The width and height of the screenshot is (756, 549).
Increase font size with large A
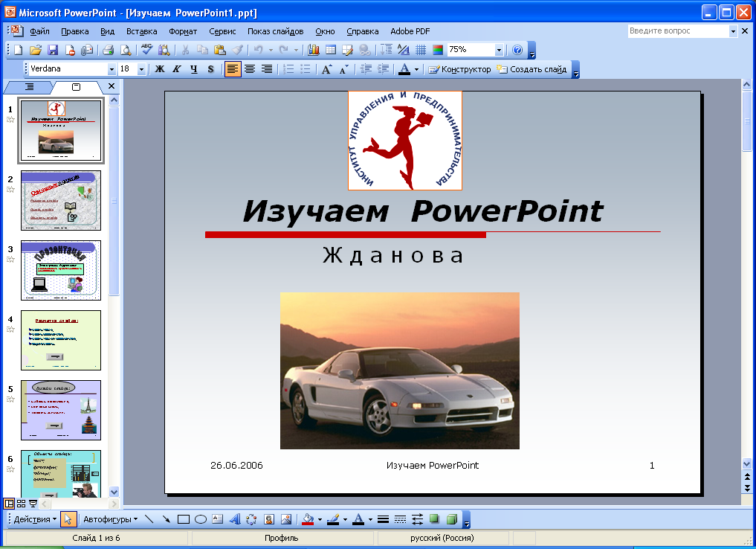[326, 69]
